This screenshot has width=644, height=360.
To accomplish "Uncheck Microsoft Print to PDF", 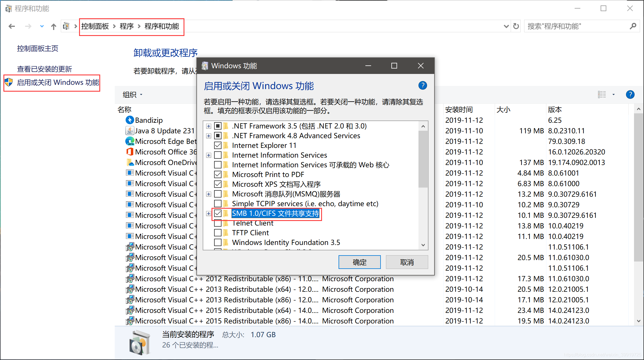I will coord(218,174).
